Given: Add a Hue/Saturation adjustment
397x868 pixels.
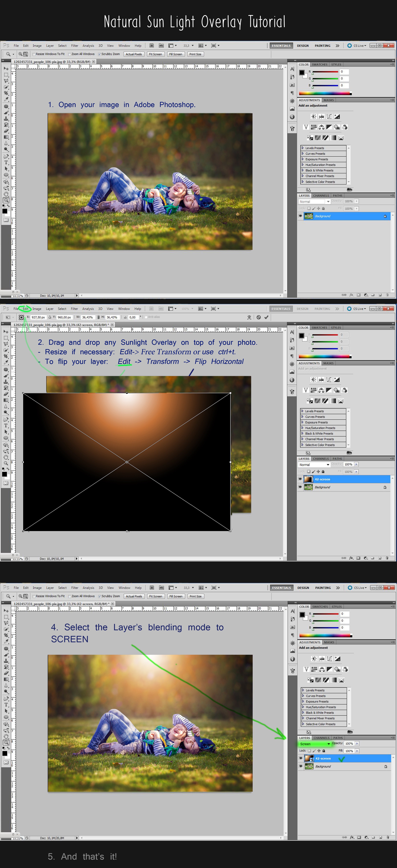Looking at the screenshot, I should coord(314,127).
